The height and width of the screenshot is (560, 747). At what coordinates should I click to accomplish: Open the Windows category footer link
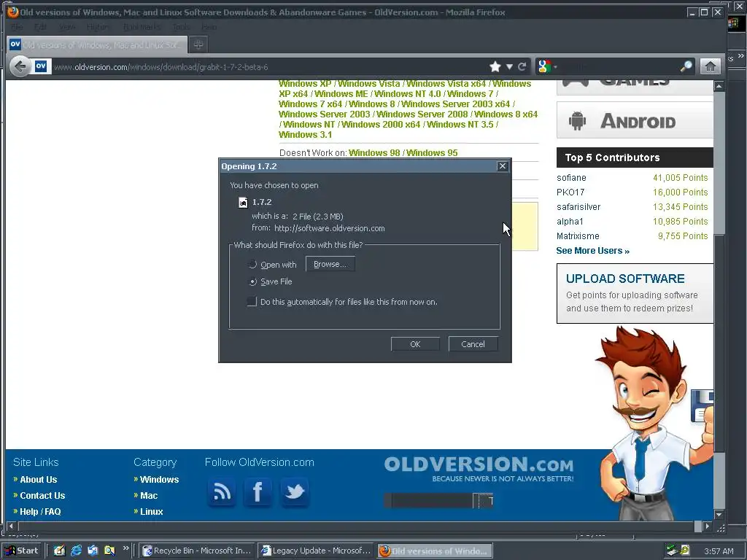159,480
